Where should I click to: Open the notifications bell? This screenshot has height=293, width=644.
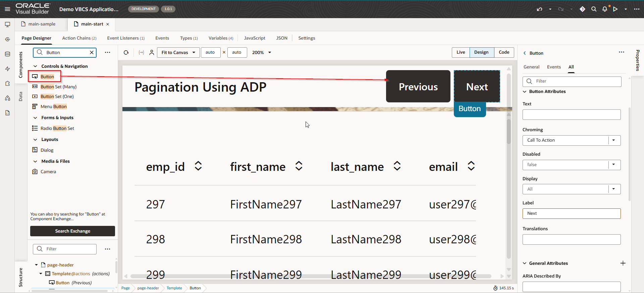[x=604, y=9]
